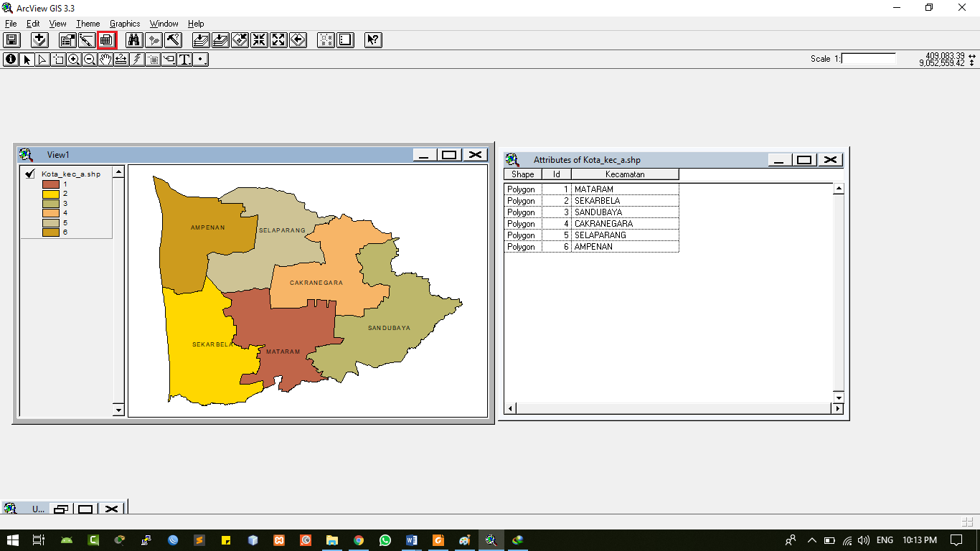Select the Identify tool
This screenshot has height=551, width=980.
pyautogui.click(x=11, y=60)
